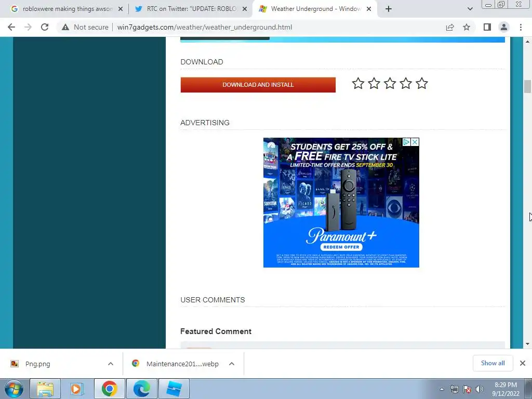The image size is (532, 399).
Task: Close the robloxwere Google tab
Action: [121, 9]
